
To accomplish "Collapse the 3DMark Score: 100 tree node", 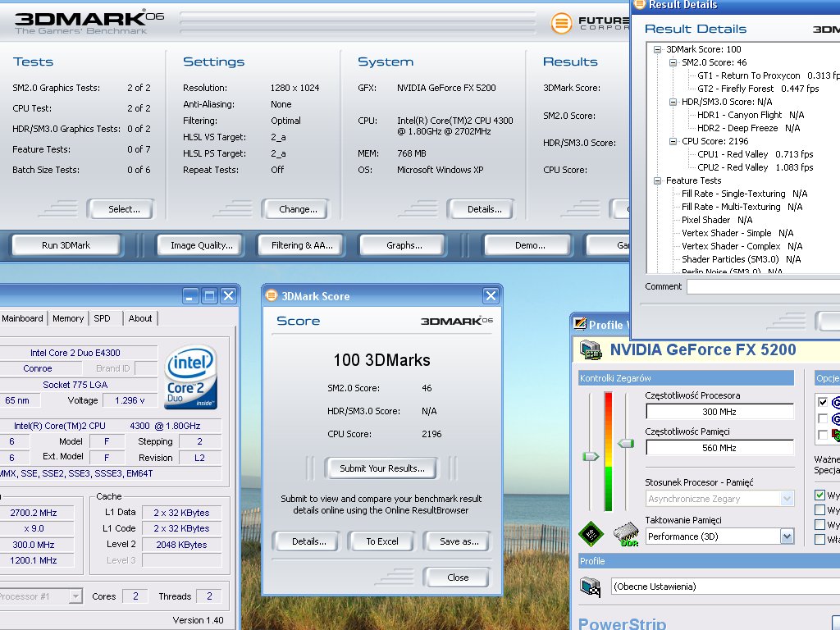I will pos(657,49).
